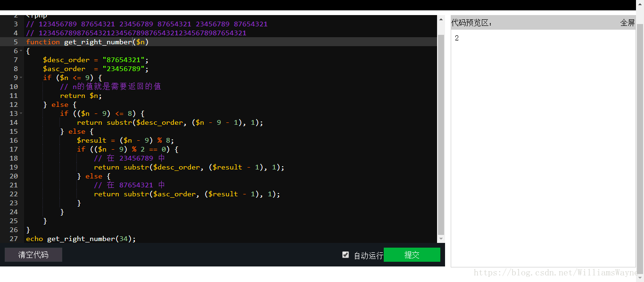Click the long digit comment on line 4
Image resolution: width=644 pixels, height=282 pixels.
[136, 33]
